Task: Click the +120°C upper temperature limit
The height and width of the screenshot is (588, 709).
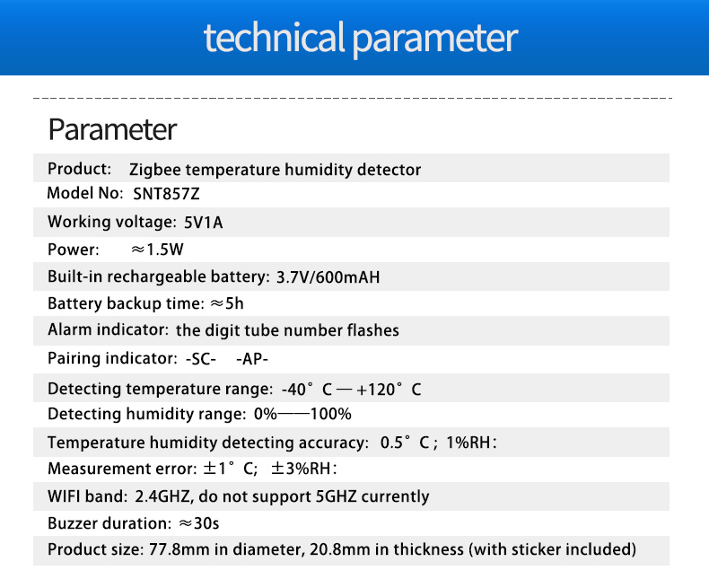Action: click(389, 389)
